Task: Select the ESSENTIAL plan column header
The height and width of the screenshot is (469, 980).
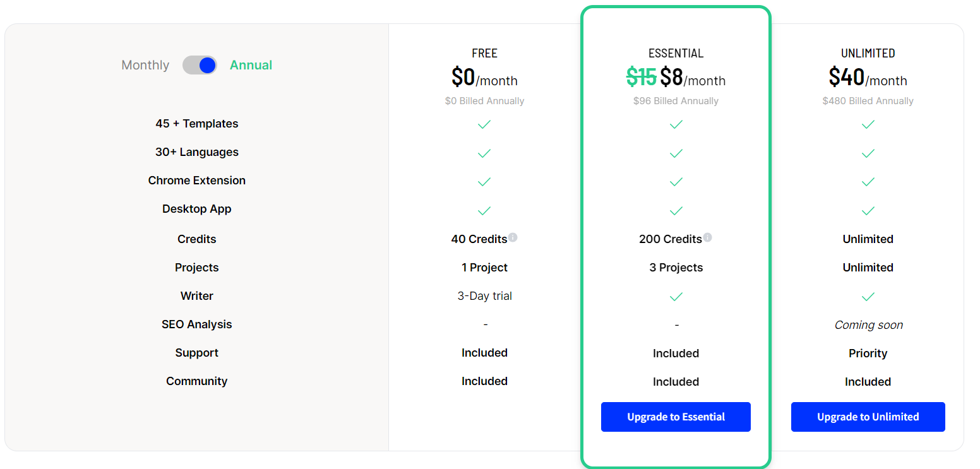Action: [x=676, y=53]
